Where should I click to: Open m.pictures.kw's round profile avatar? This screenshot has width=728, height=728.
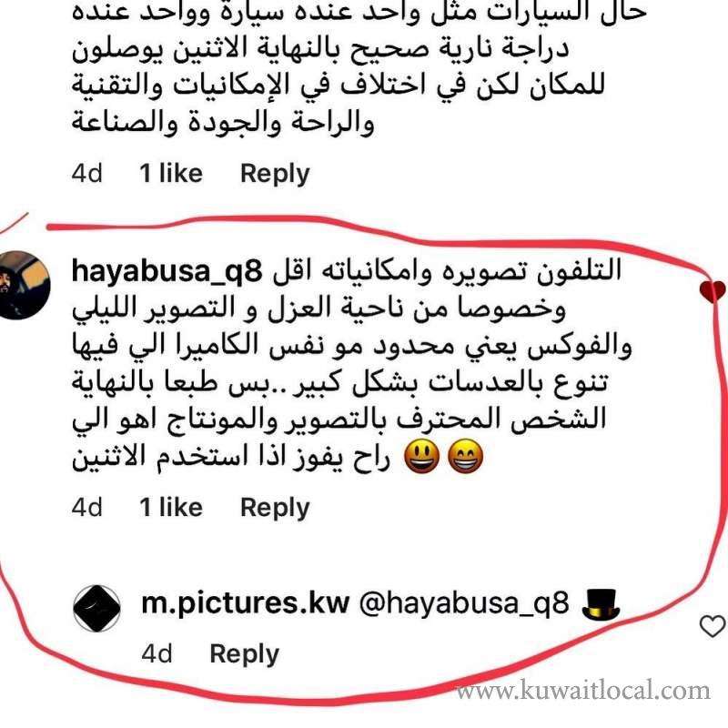pos(97,608)
